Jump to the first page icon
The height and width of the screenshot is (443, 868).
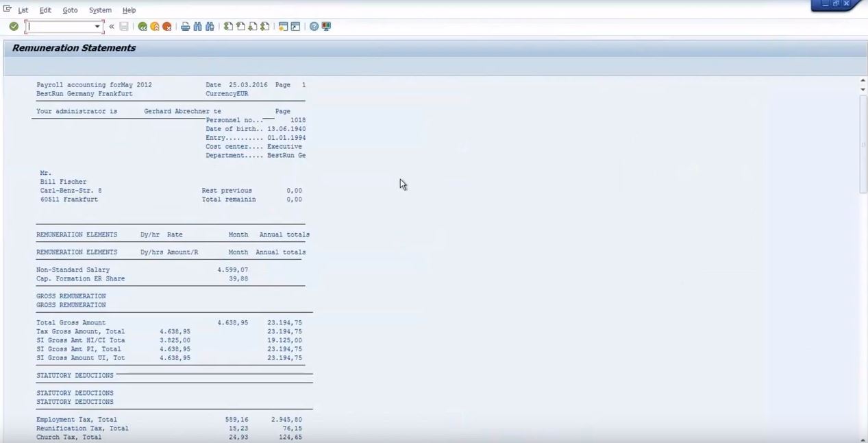[x=229, y=27]
